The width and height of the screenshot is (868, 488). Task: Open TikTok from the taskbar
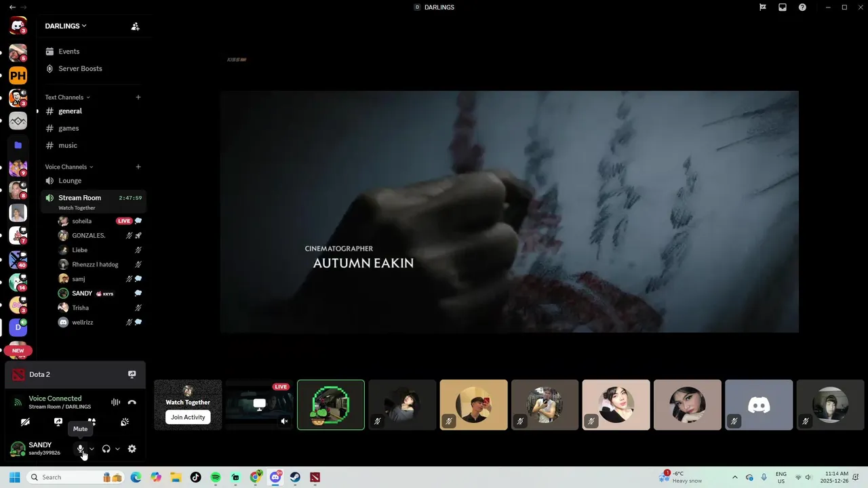[196, 477]
